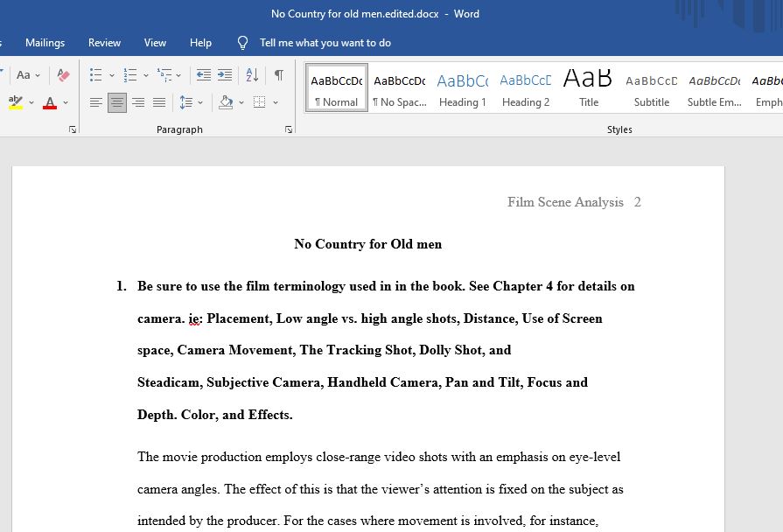The height and width of the screenshot is (532, 783).
Task: Open the shading color dropdown arrow
Action: pyautogui.click(x=241, y=103)
